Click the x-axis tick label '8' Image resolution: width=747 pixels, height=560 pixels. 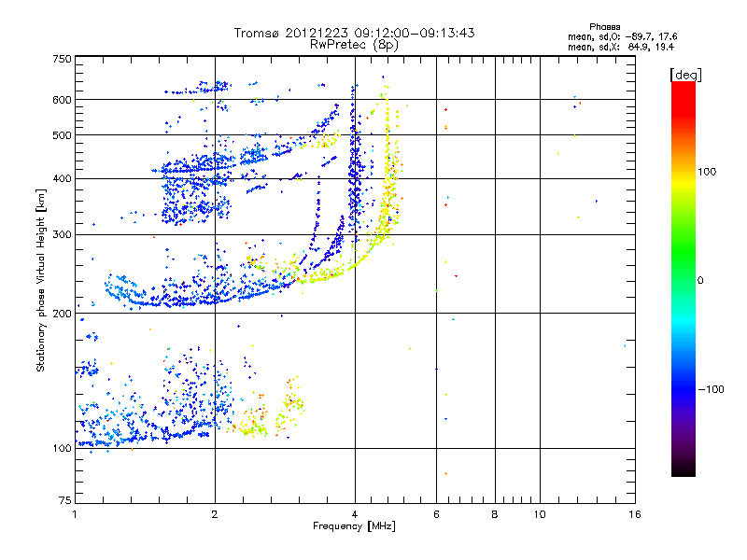tap(495, 514)
